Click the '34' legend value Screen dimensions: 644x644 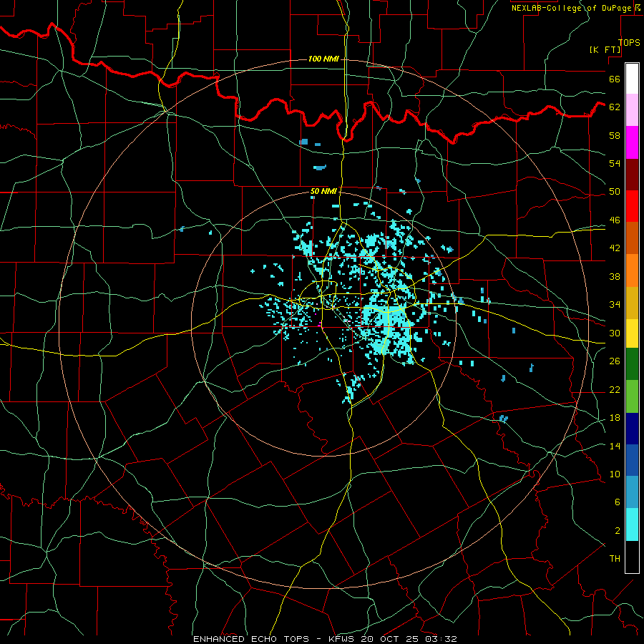pos(615,305)
